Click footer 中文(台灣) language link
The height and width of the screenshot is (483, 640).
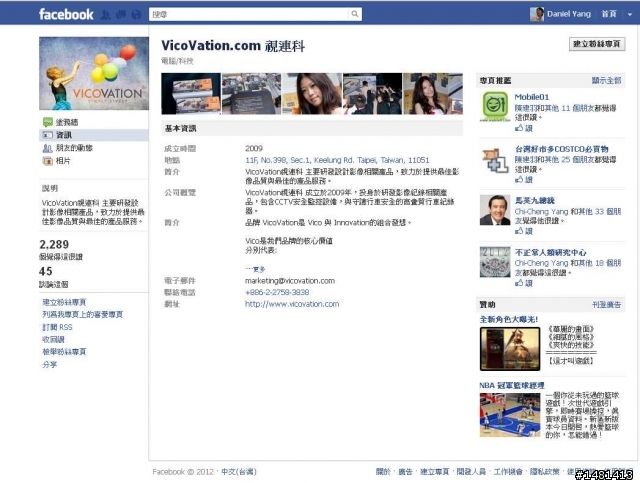(239, 472)
